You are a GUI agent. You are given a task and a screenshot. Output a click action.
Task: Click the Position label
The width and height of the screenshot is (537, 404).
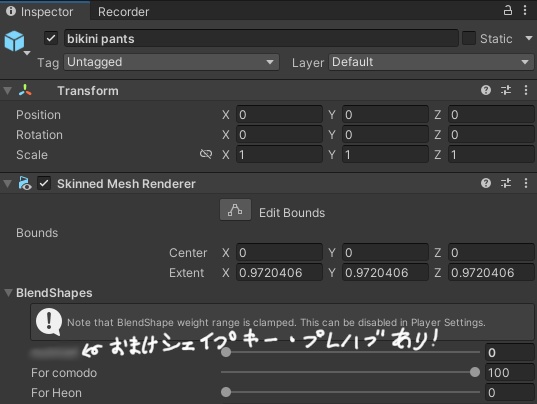pos(38,115)
